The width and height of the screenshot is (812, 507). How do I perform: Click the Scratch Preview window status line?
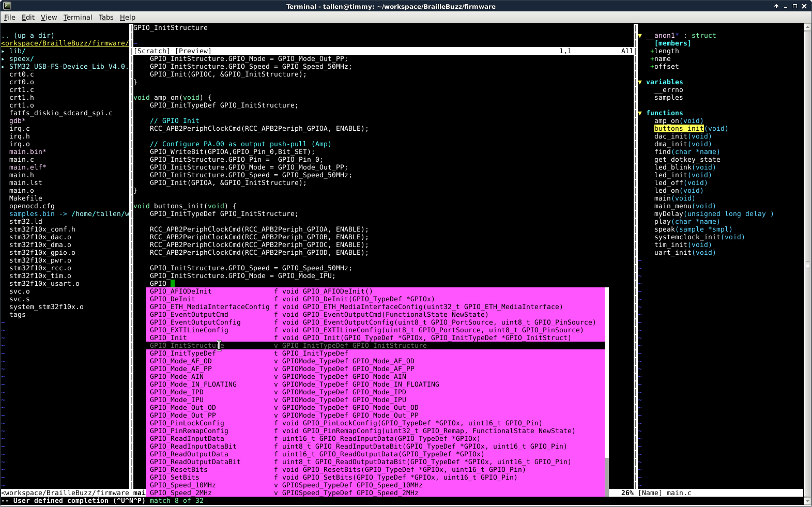[x=384, y=51]
